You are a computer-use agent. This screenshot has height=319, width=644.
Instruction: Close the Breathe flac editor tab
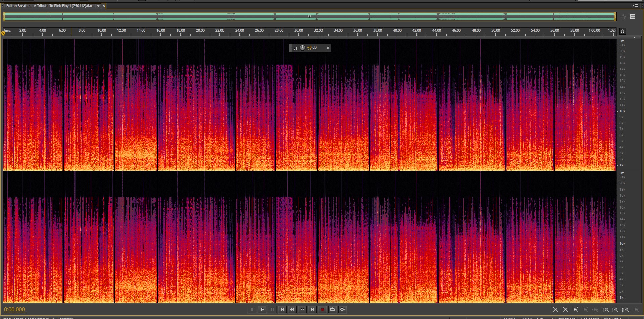[x=104, y=6]
